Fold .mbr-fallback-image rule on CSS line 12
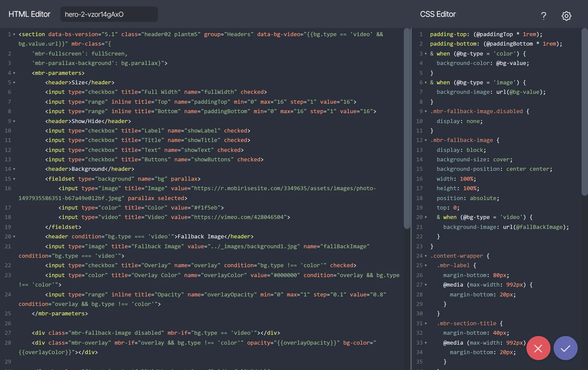The height and width of the screenshot is (370, 588). click(x=426, y=140)
